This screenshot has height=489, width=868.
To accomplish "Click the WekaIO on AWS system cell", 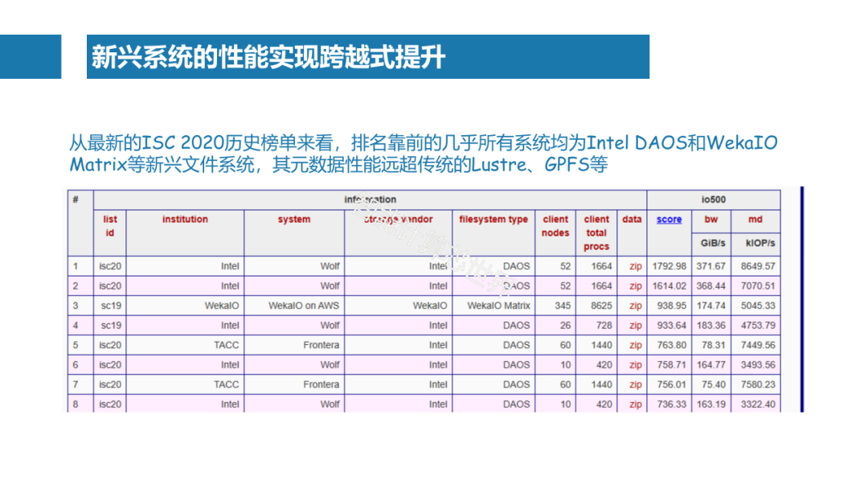I will (x=303, y=306).
